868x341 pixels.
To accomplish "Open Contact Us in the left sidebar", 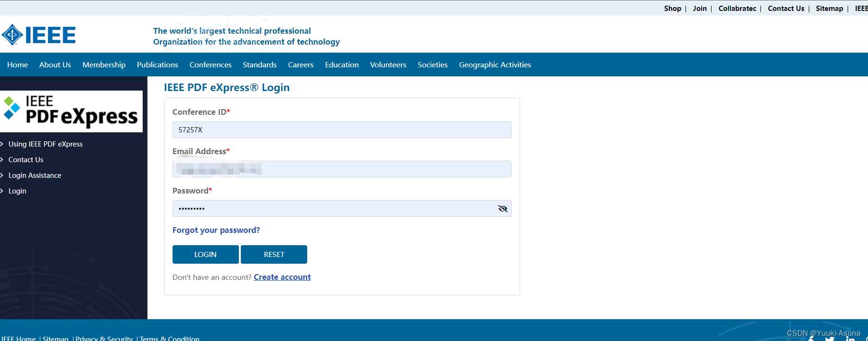I will 26,160.
